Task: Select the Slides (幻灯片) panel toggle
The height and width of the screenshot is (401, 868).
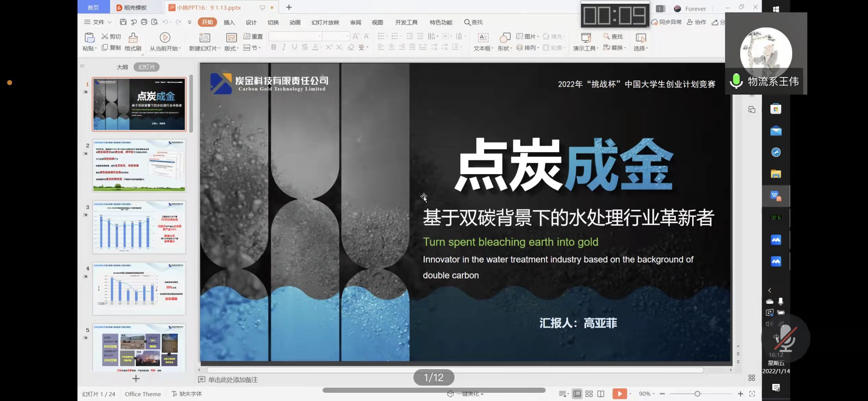Action: click(x=147, y=67)
